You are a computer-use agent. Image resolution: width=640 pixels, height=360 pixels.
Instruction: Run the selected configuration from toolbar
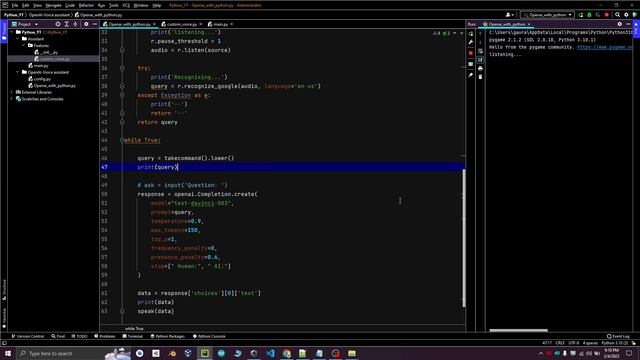581,15
